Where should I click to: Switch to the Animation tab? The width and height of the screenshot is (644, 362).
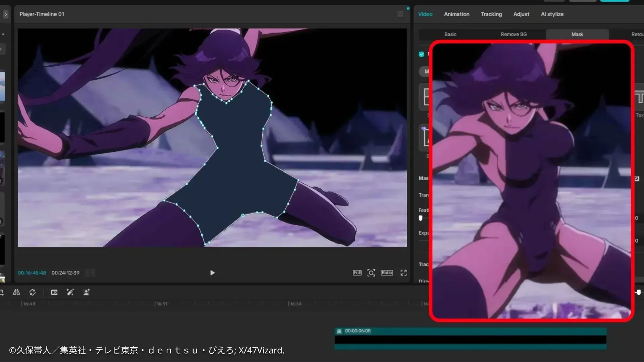[x=457, y=14]
